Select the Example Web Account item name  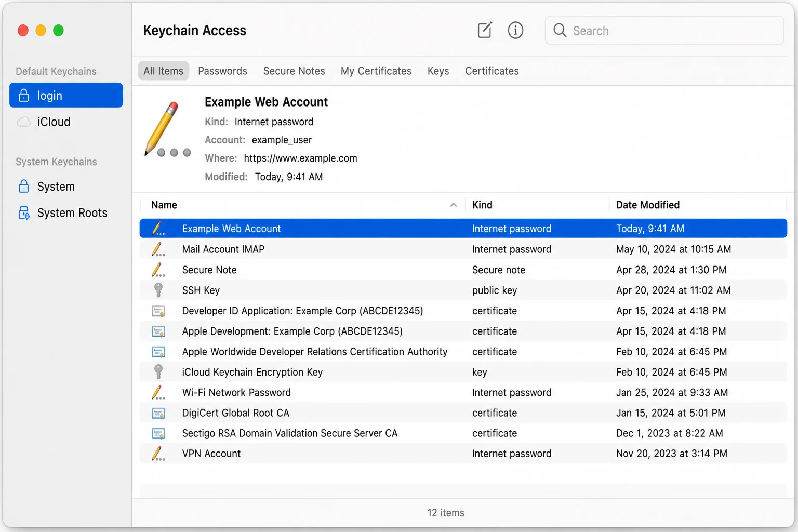[x=231, y=229]
